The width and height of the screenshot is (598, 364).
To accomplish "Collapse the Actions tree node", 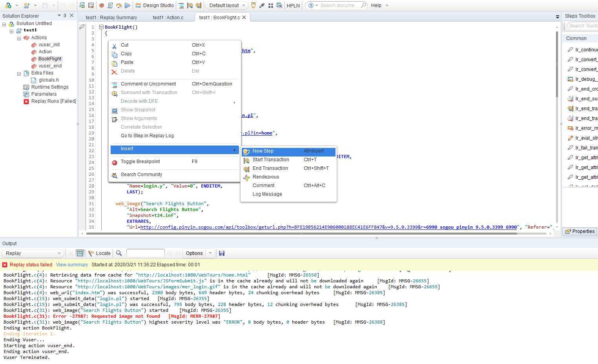I will (19, 38).
